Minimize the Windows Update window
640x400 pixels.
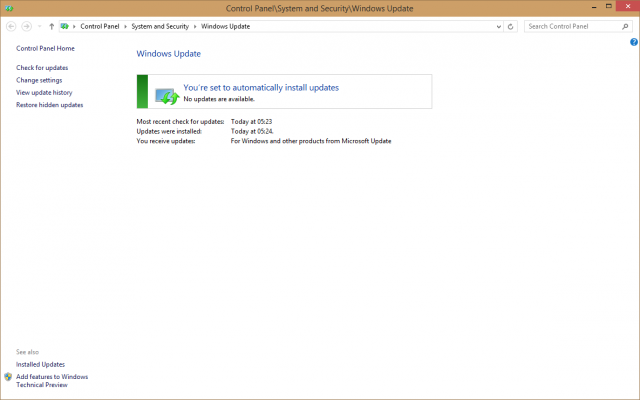click(594, 7)
